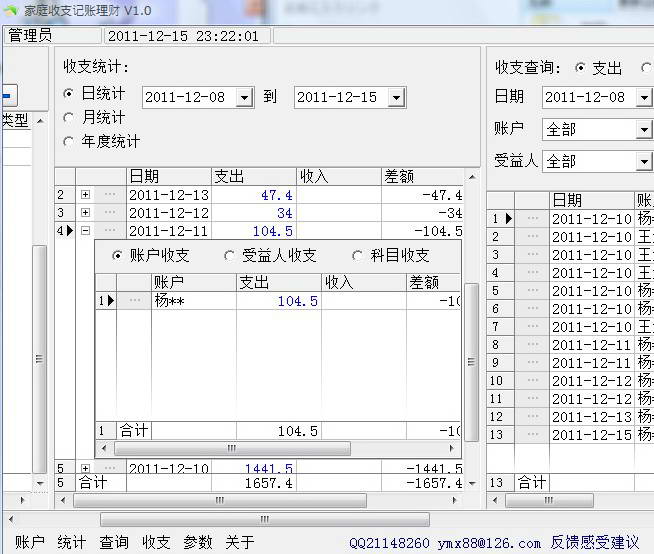Click the 1657.4 total expense cell
This screenshot has width=654, height=554.
pyautogui.click(x=254, y=483)
